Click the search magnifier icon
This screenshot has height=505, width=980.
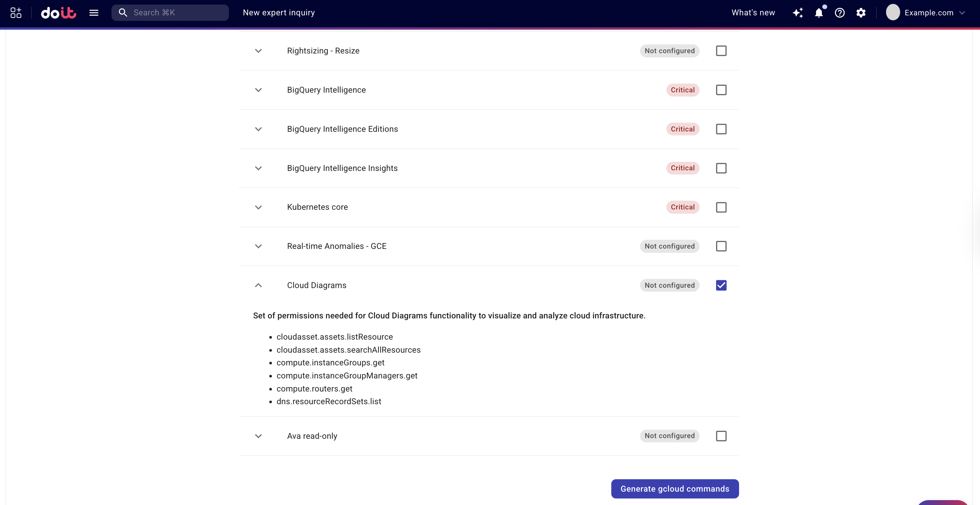point(123,12)
